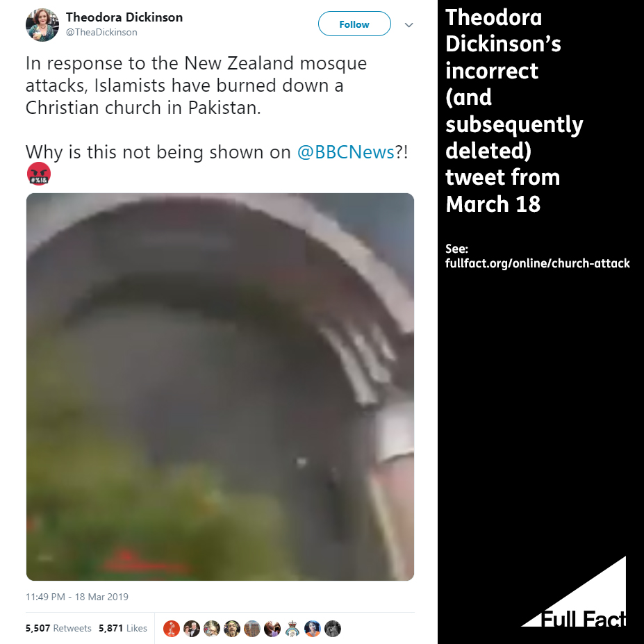Click the second liker avatar
The height and width of the screenshot is (644, 644).
point(192,629)
